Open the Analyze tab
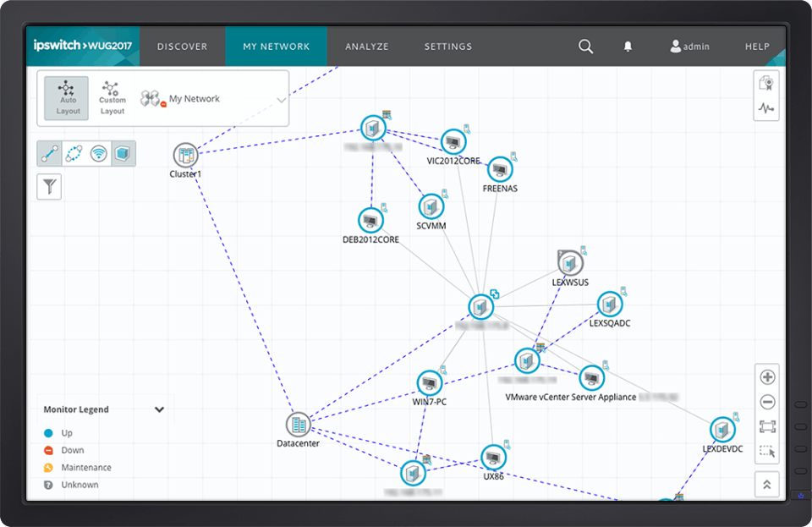 pyautogui.click(x=366, y=47)
